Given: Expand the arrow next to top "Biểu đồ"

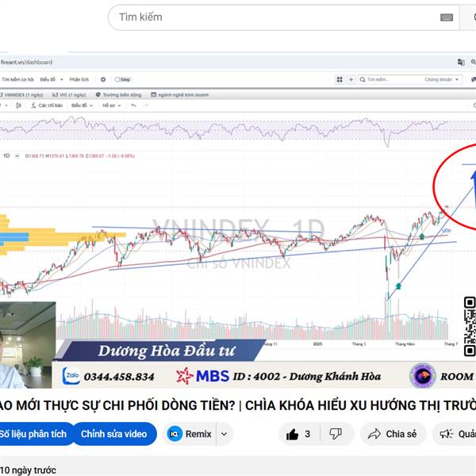Looking at the screenshot, I should 62,79.
